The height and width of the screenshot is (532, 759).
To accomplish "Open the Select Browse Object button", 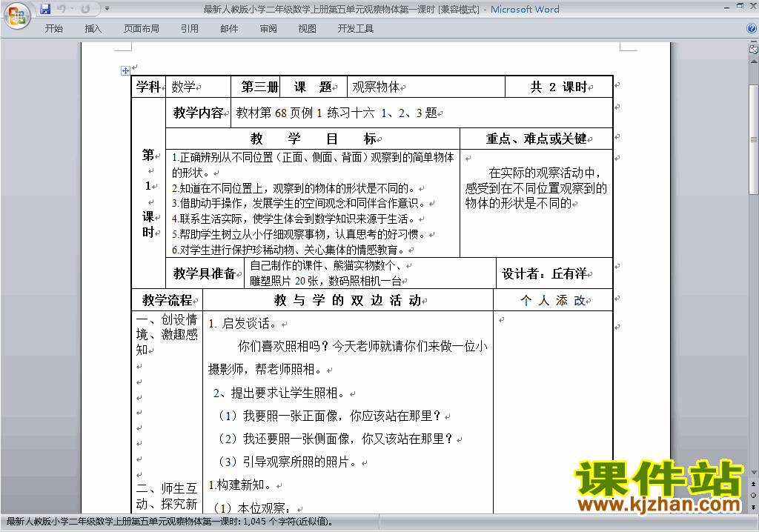I will 753,495.
